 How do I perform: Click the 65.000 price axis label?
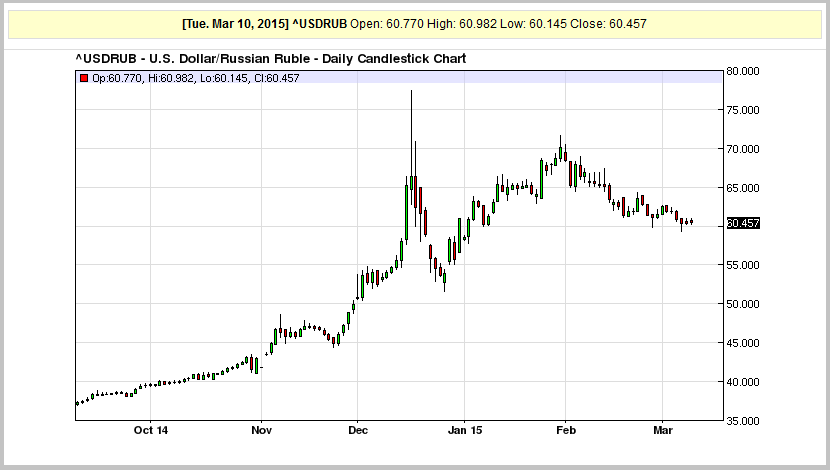click(743, 188)
